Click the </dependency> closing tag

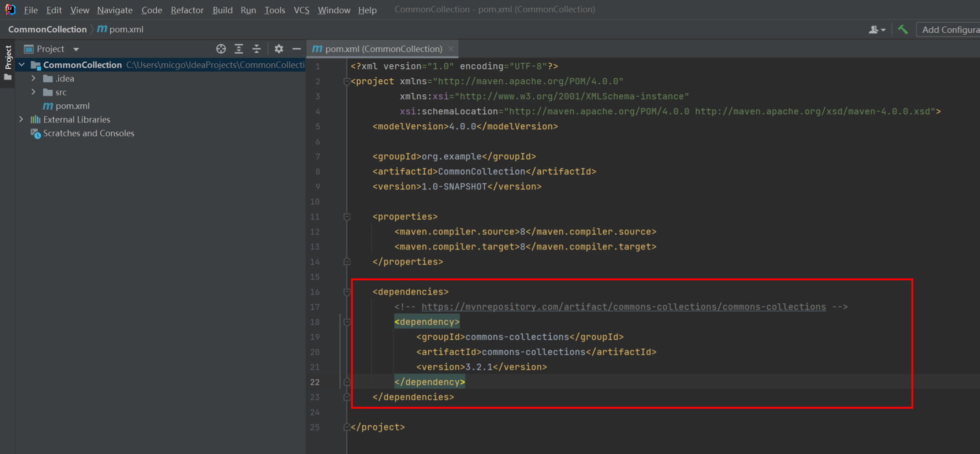click(x=430, y=382)
